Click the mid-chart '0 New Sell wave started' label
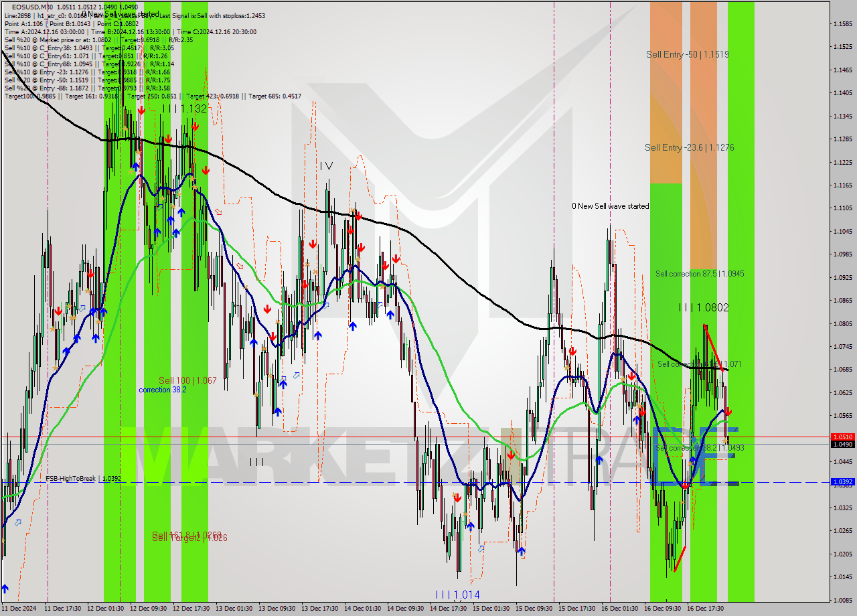The width and height of the screenshot is (857, 616). (610, 206)
